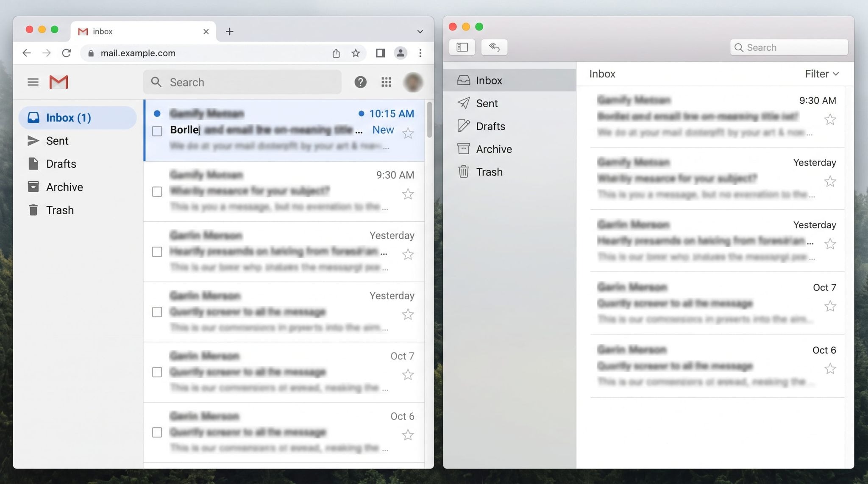Open the browser three-dot menu
This screenshot has width=868, height=484.
420,53
